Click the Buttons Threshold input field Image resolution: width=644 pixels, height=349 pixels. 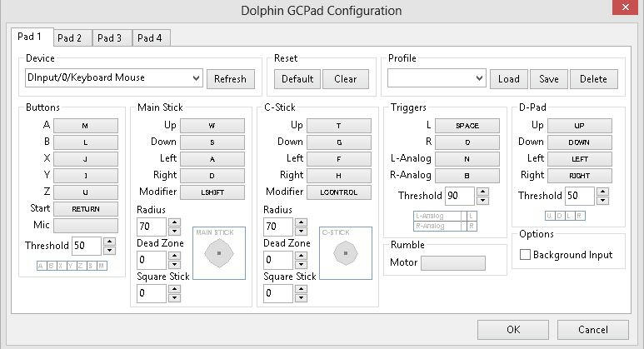[x=87, y=246]
